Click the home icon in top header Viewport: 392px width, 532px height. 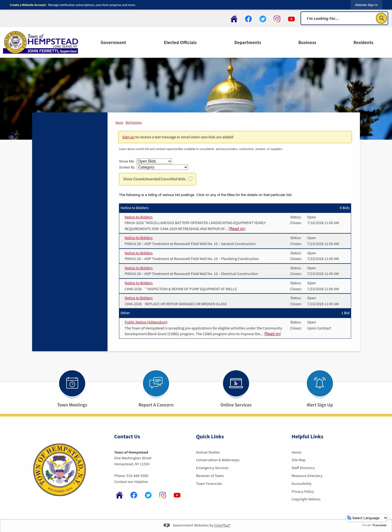(234, 19)
